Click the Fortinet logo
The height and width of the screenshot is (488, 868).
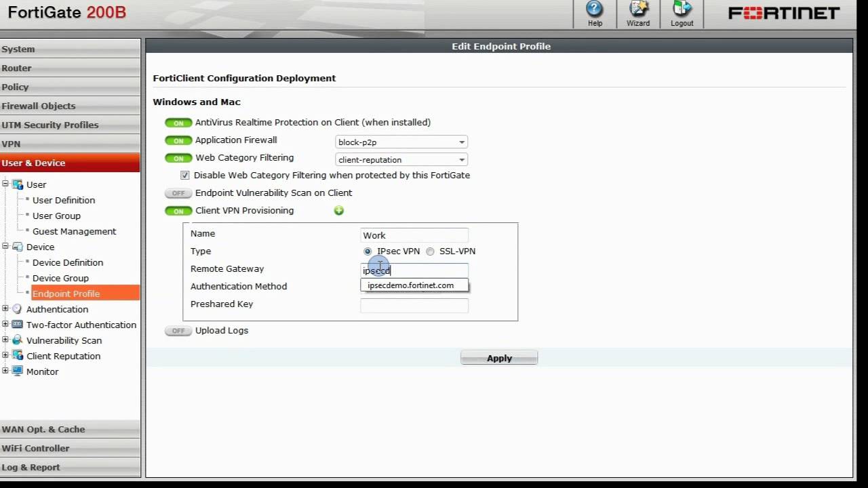784,13
